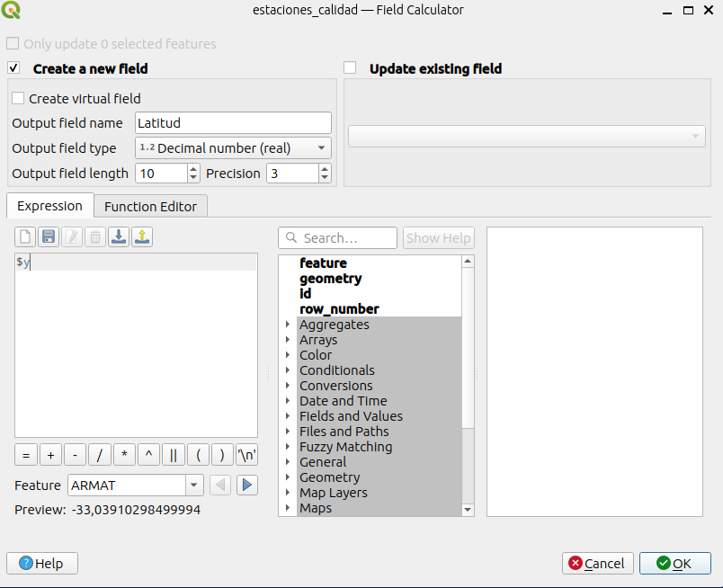This screenshot has width=723, height=588.
Task: Click the save expression icon
Action: click(49, 237)
